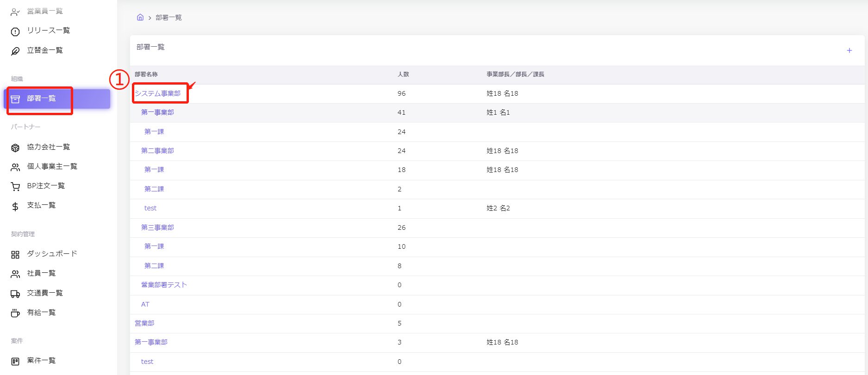Click the truck icon for 交通費一覧

[15, 294]
